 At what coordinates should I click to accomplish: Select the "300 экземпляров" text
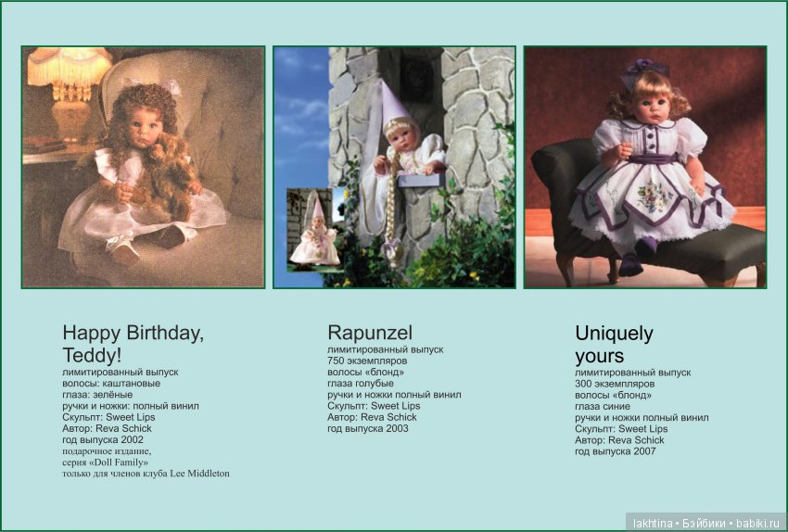(615, 384)
